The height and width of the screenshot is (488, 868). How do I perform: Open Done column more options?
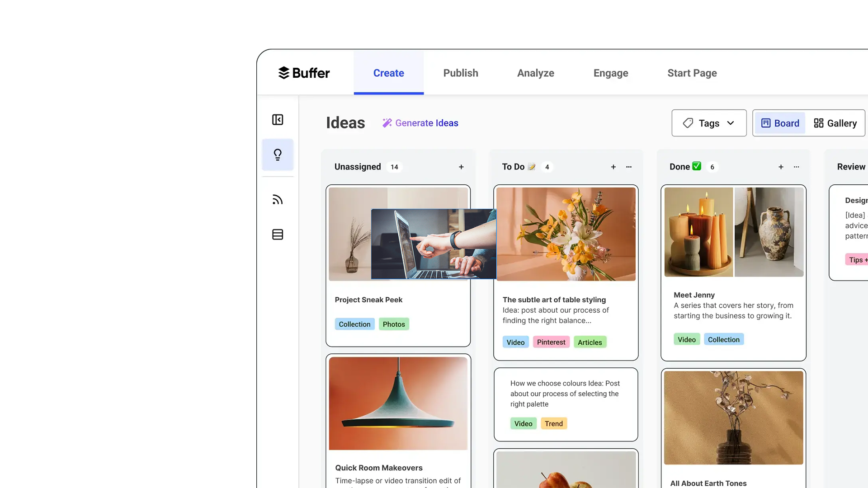tap(797, 167)
